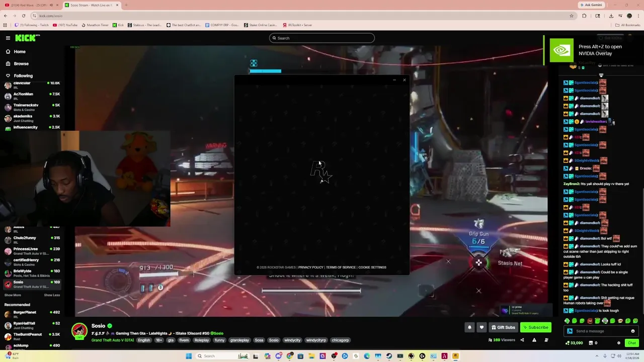Open Chulo2funny channel in sidebar
644x362 pixels.
pyautogui.click(x=31, y=240)
